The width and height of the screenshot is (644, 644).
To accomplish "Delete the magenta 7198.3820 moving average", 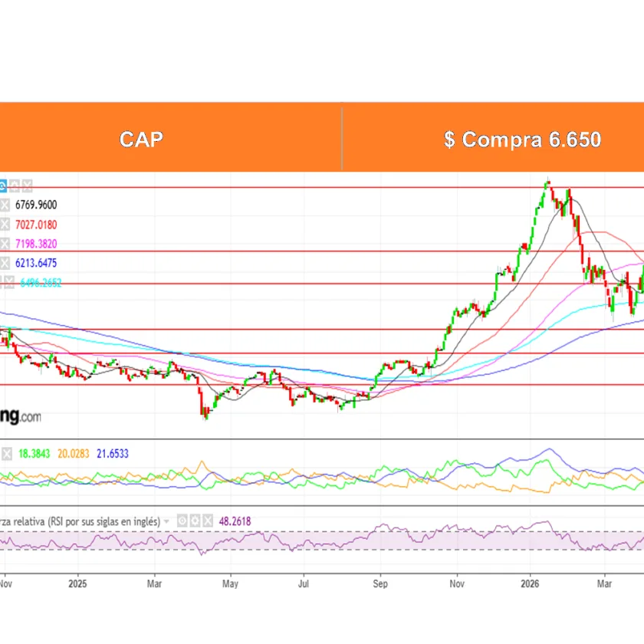I will [5, 244].
